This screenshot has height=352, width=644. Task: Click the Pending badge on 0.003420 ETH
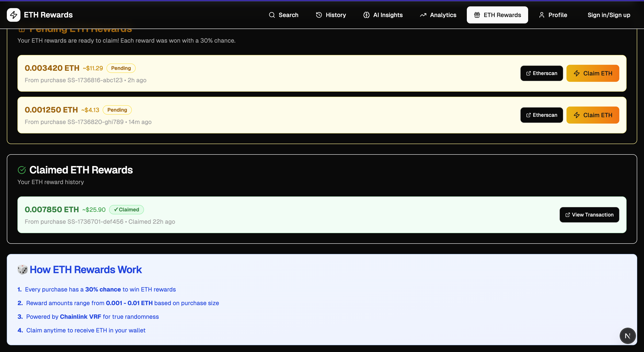(x=121, y=68)
